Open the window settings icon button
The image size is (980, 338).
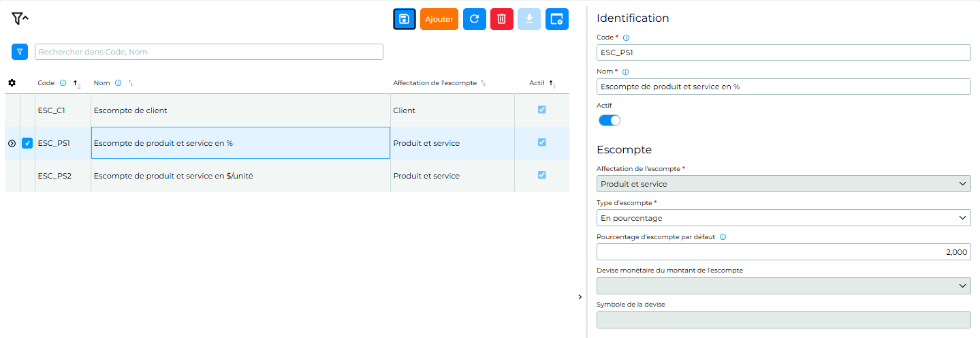pos(557,19)
